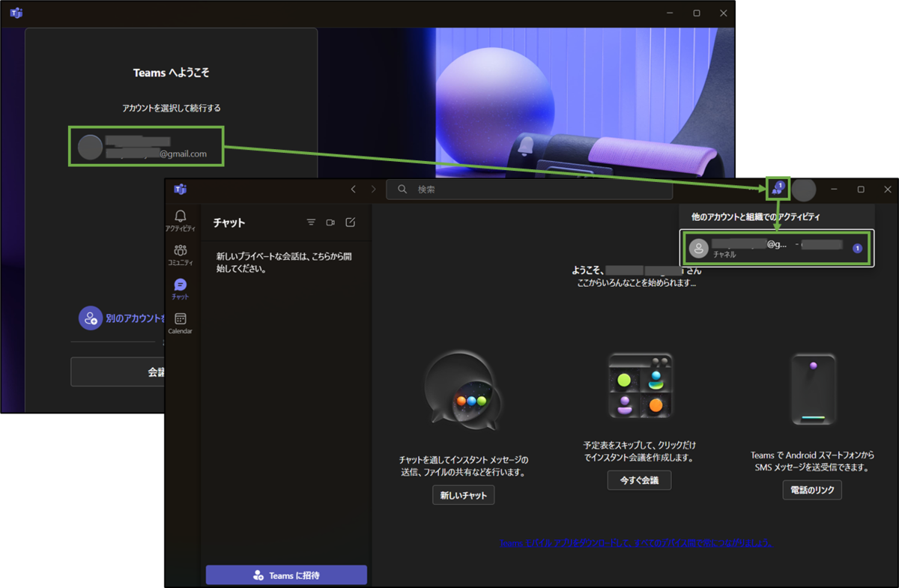Click the search field in the front window
899x588 pixels.
click(529, 190)
